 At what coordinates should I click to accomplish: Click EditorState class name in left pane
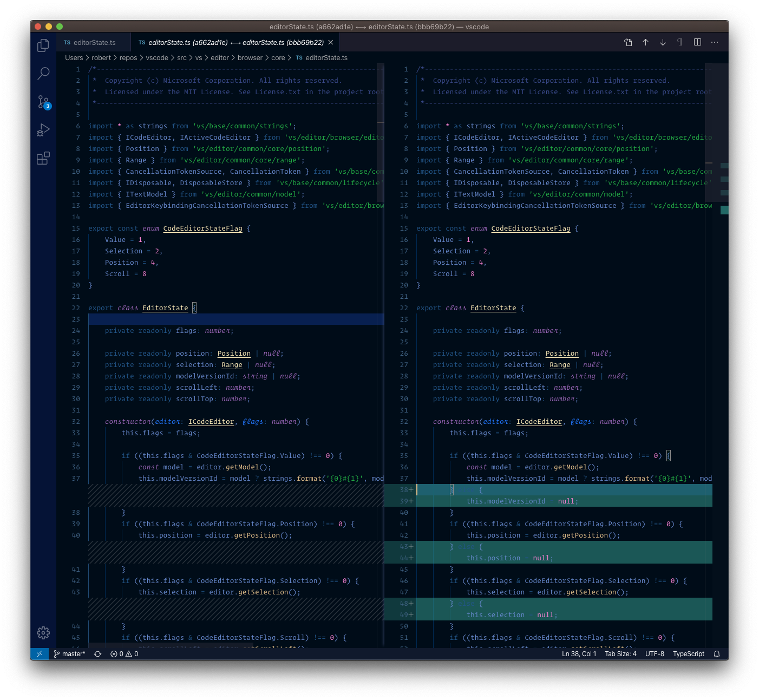[165, 308]
